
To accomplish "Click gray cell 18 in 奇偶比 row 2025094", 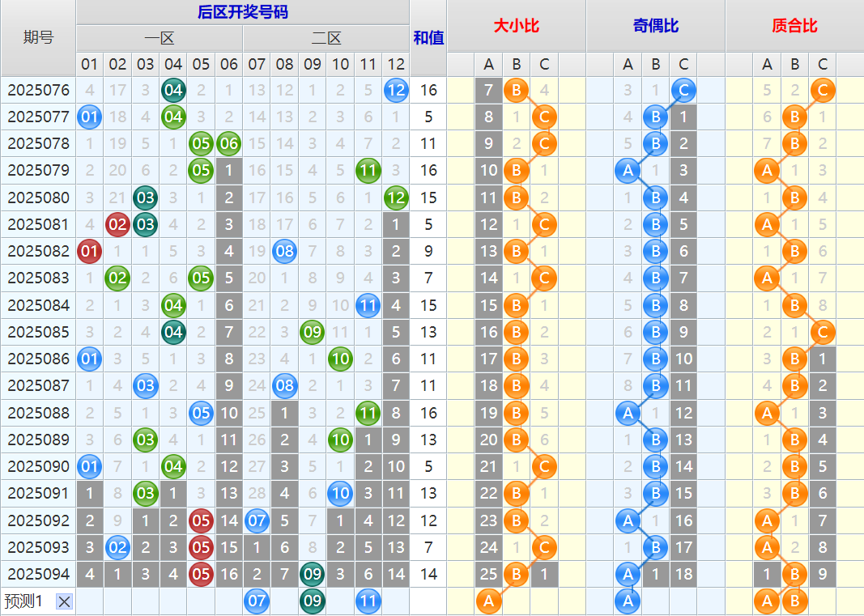I will (683, 574).
